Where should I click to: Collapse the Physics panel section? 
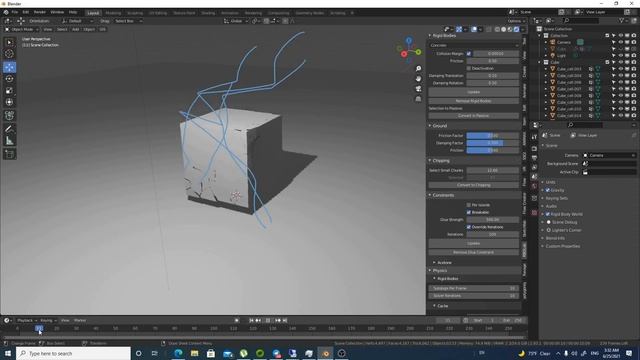(439, 271)
